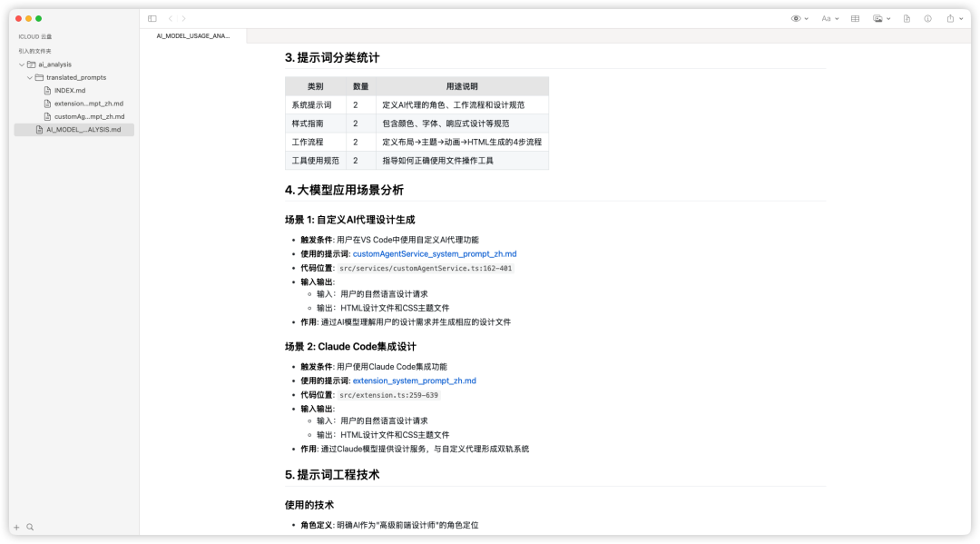Switch to the AI_MODEL_USAGE_ANA... tab
The height and width of the screenshot is (544, 980).
pos(193,35)
